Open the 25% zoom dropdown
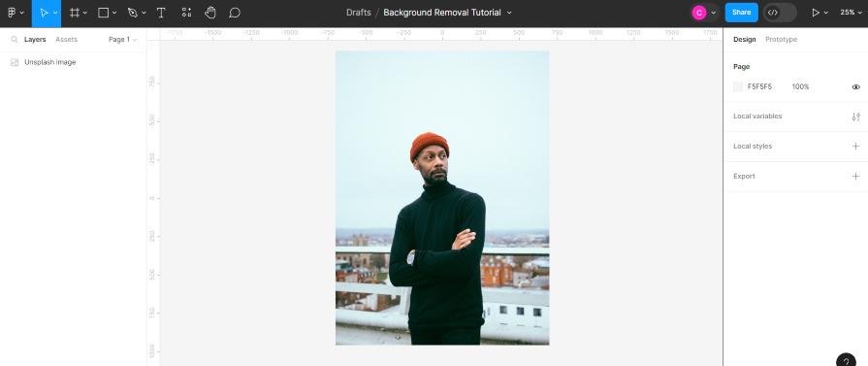 pyautogui.click(x=851, y=13)
